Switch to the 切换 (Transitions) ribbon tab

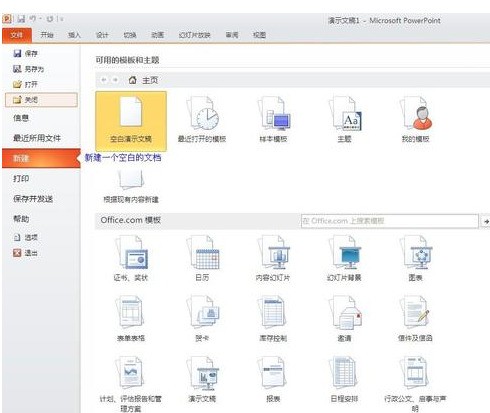point(130,35)
